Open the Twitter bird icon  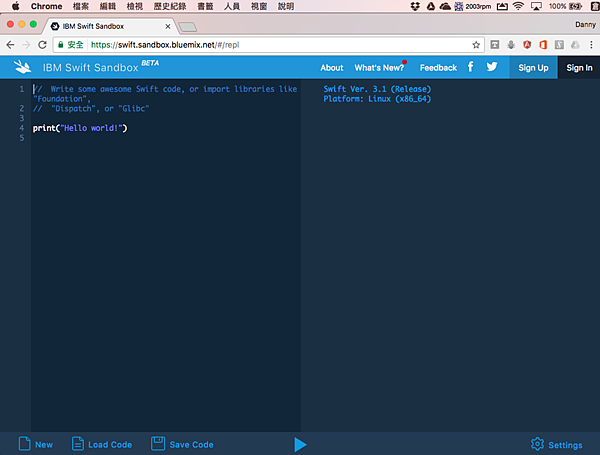(492, 67)
